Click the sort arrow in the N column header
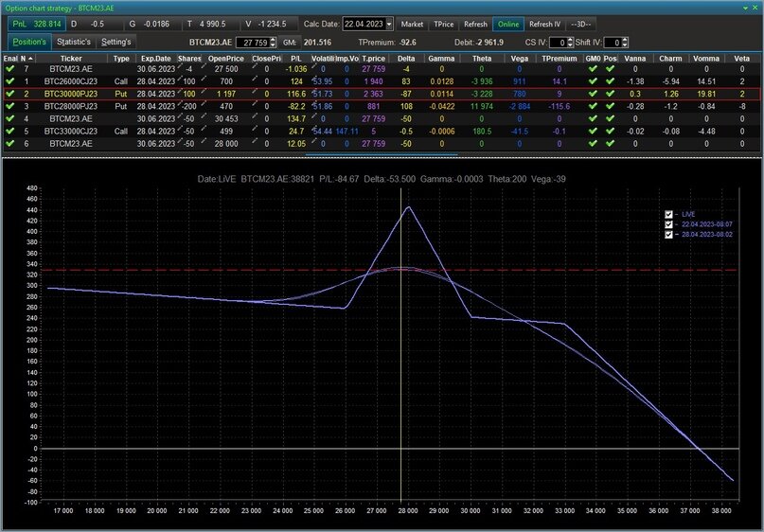 click(x=31, y=58)
